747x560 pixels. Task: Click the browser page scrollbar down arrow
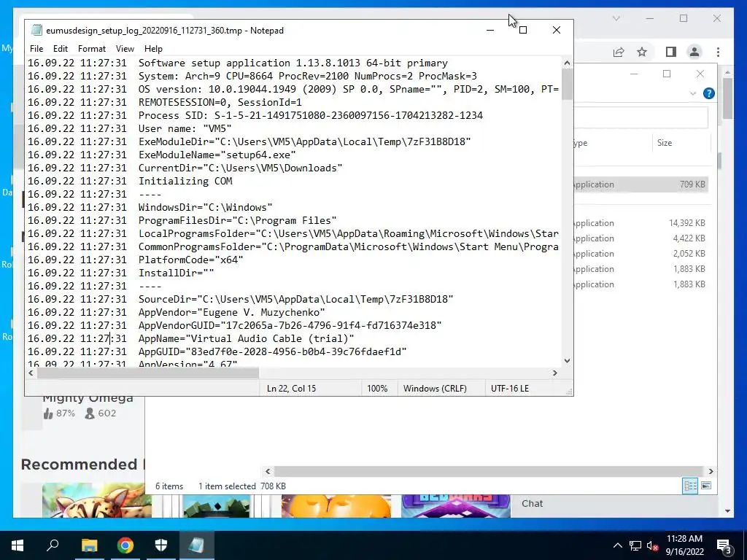727,511
